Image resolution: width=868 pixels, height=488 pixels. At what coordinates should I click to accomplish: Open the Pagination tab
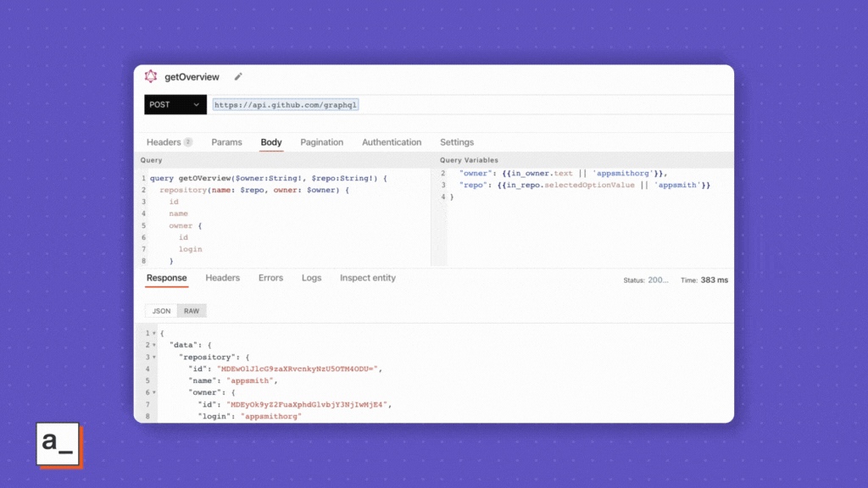(x=321, y=142)
